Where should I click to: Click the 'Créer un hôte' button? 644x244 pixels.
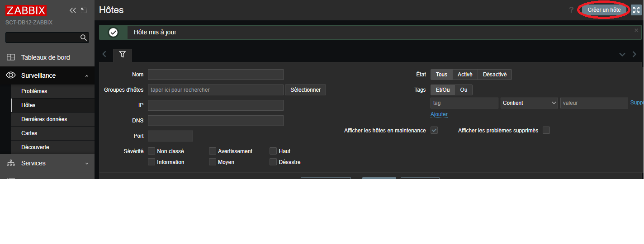click(x=604, y=10)
